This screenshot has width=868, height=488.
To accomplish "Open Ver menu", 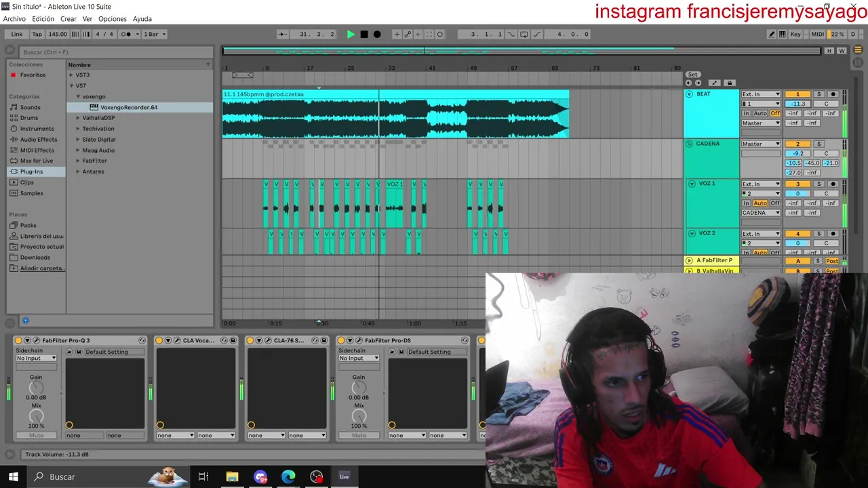I will coord(87,19).
